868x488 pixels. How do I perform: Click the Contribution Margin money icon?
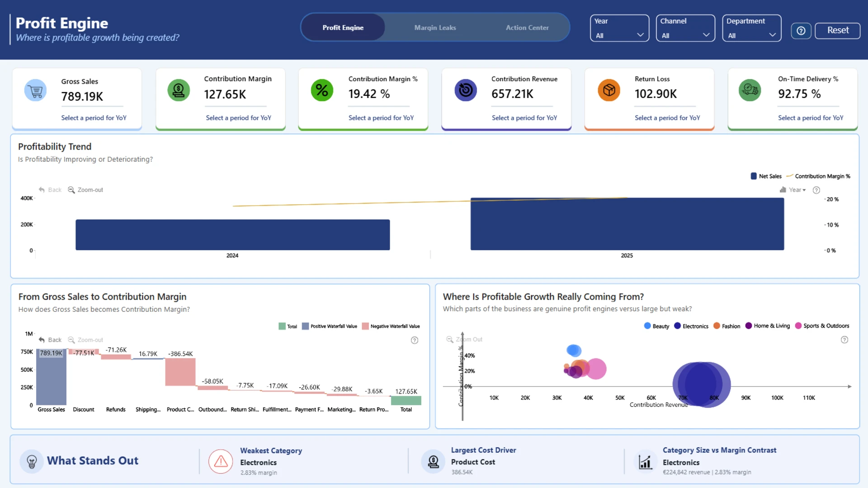[179, 90]
